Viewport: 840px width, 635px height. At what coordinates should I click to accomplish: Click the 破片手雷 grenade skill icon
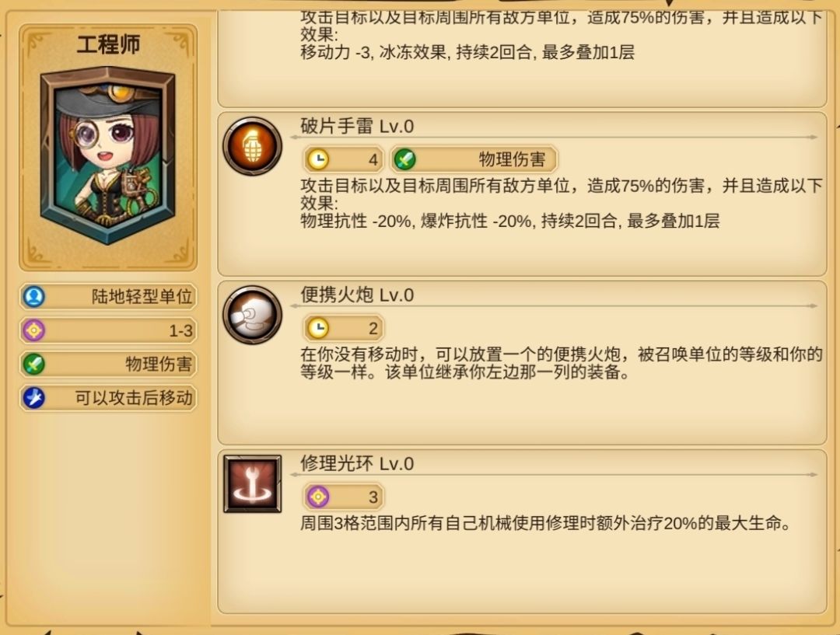[x=252, y=146]
